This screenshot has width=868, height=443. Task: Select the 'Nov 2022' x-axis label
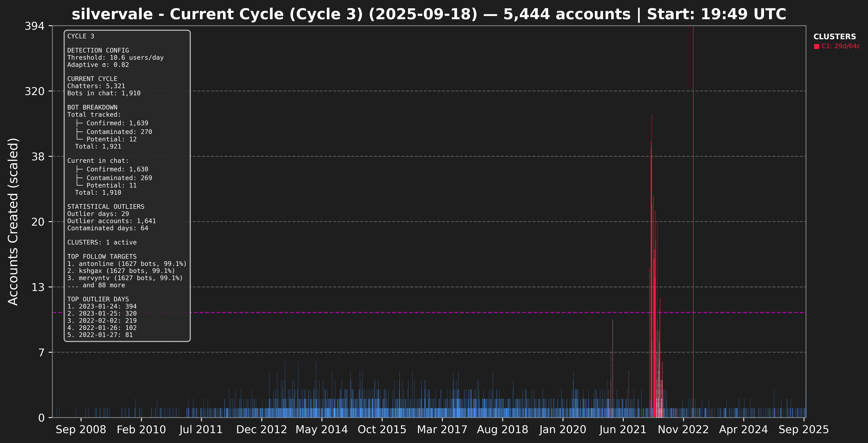[683, 430]
